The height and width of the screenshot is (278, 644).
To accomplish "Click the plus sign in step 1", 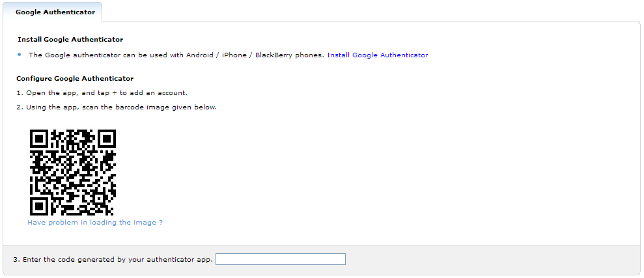I will 114,92.
